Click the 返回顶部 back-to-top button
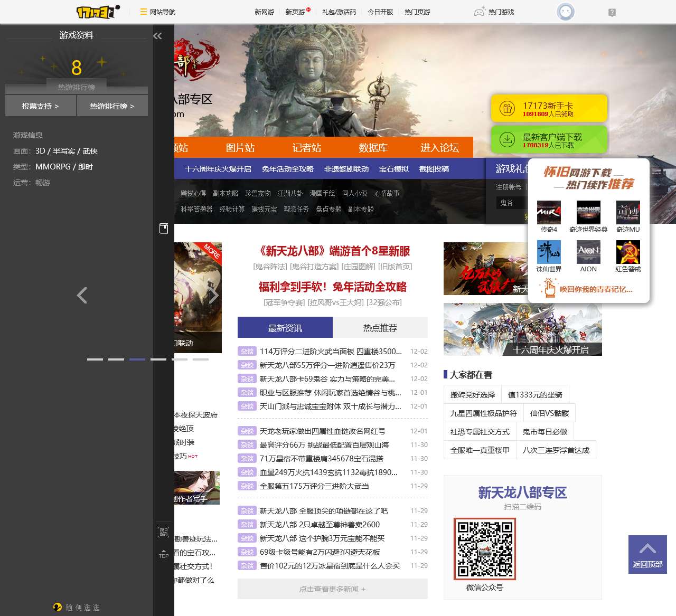Image resolution: width=676 pixels, height=616 pixels. click(647, 554)
